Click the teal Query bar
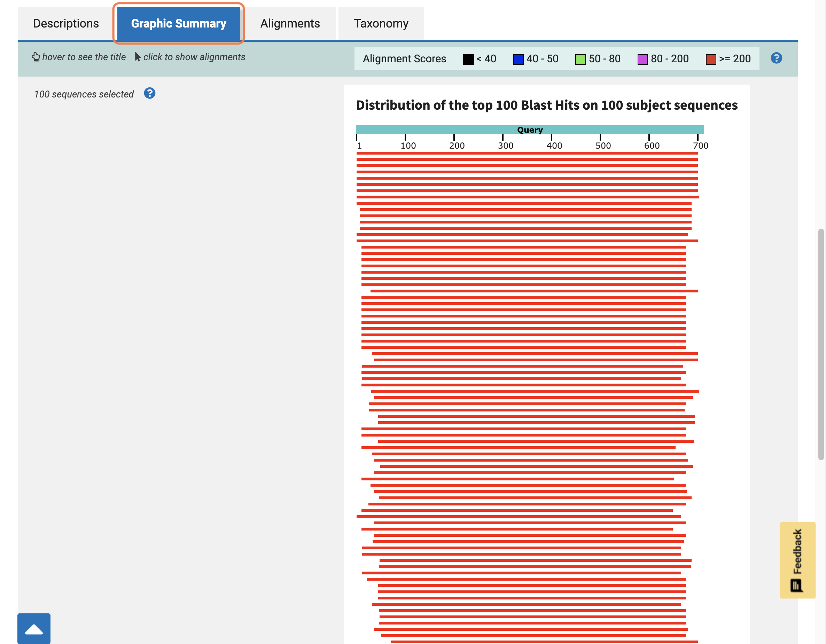The width and height of the screenshot is (826, 644). [x=530, y=129]
